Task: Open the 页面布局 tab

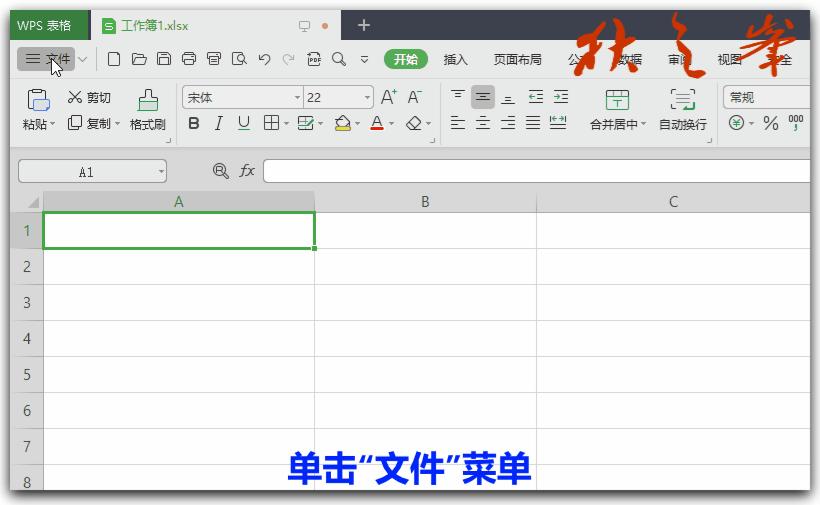Action: click(x=517, y=60)
